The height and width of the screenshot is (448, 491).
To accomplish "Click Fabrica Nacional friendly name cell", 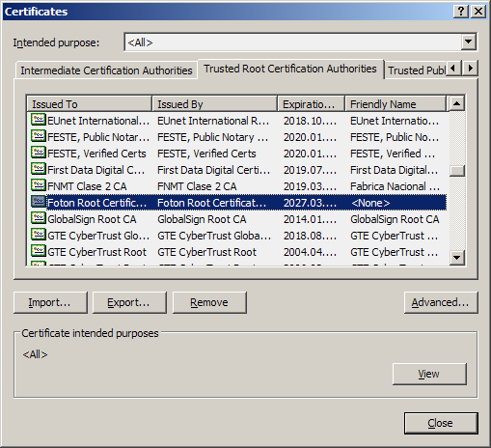I will pyautogui.click(x=395, y=186).
